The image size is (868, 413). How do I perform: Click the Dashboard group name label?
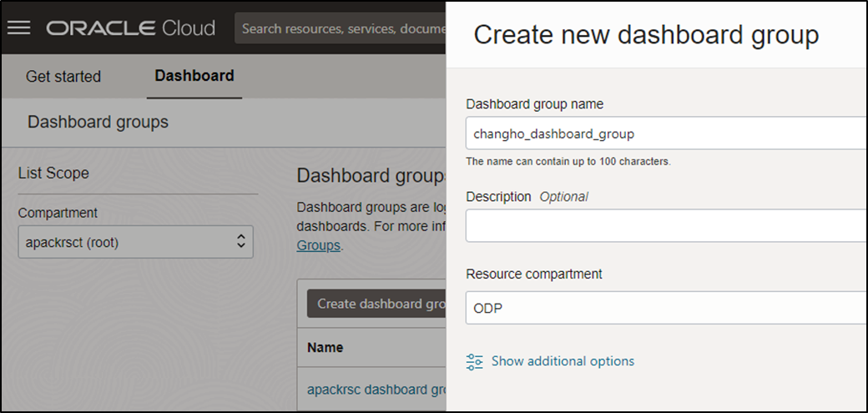point(534,104)
